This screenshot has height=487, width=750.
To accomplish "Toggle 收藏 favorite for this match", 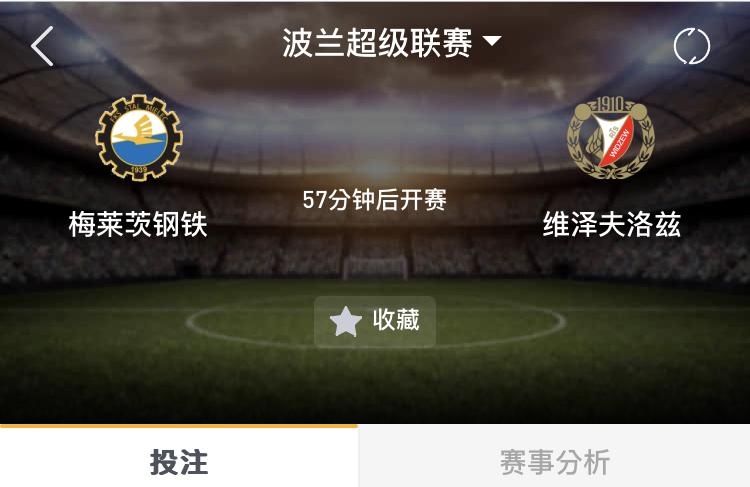I will 375,321.
